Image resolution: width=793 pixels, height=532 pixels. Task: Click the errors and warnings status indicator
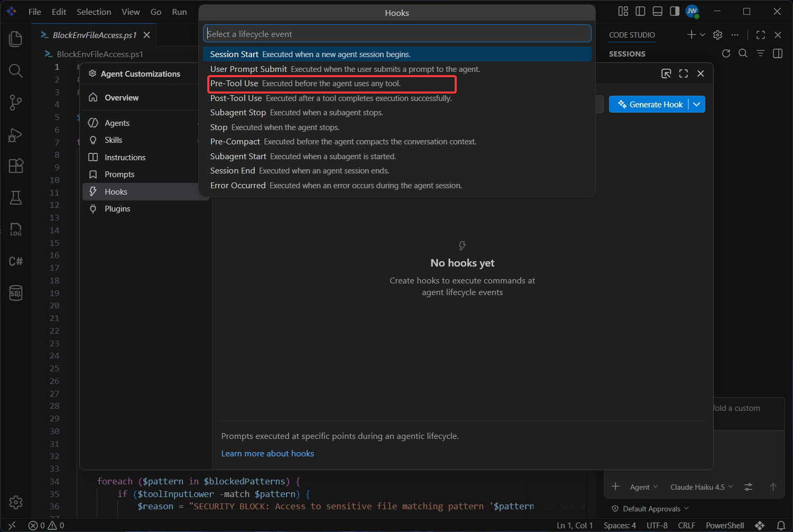coord(47,525)
